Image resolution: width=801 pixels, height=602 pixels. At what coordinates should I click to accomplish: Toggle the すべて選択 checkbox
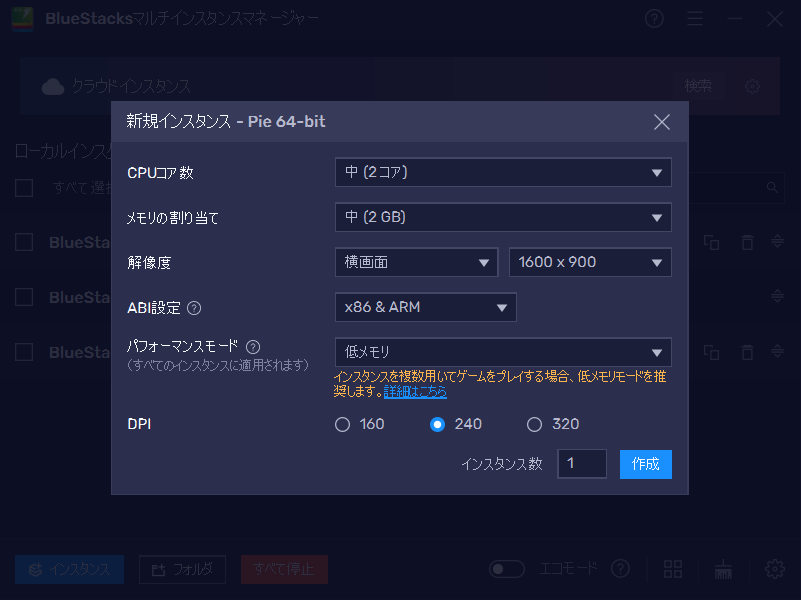24,188
